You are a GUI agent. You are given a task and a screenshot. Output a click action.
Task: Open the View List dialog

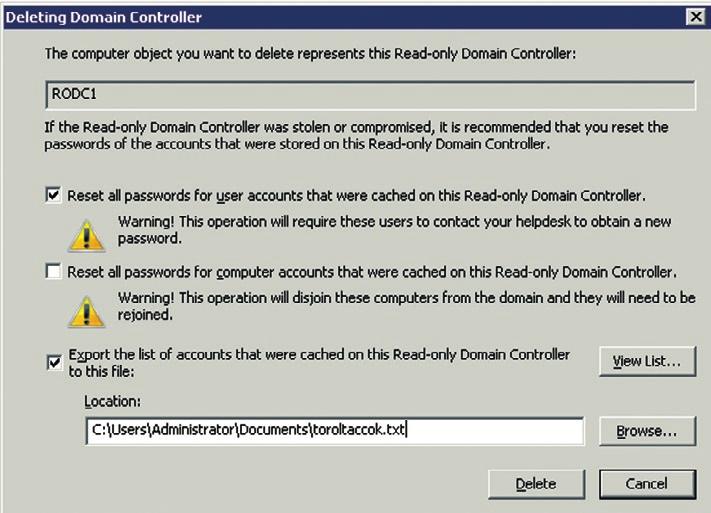pos(647,361)
